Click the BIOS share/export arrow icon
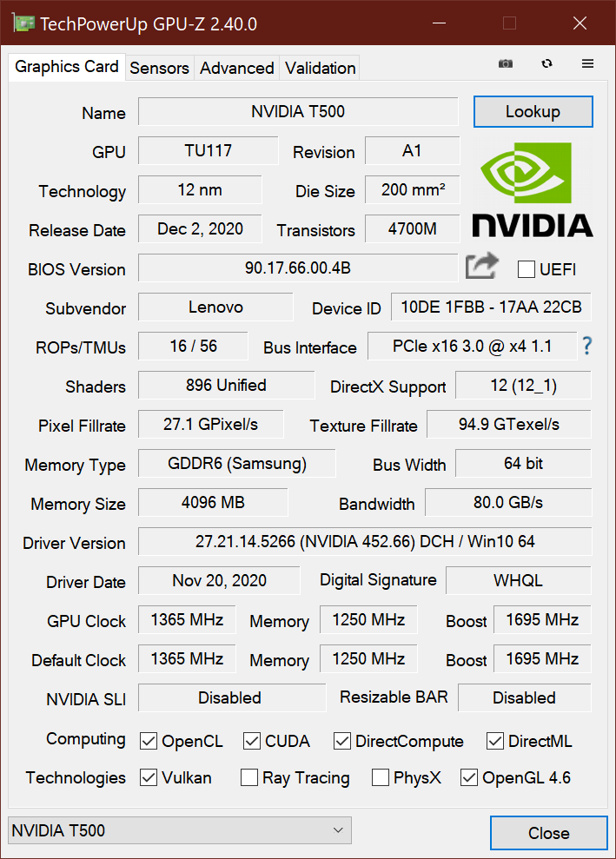This screenshot has width=616, height=859. 481,267
